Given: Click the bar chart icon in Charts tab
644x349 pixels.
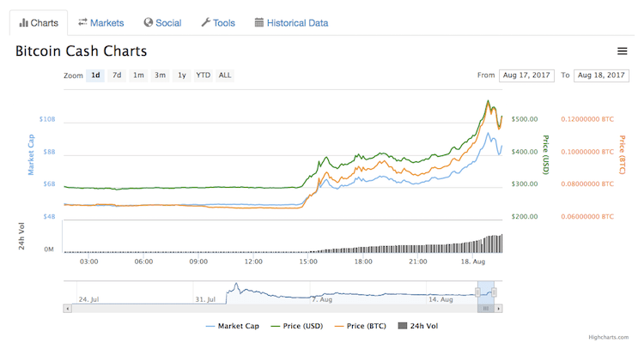Looking at the screenshot, I should [x=23, y=22].
